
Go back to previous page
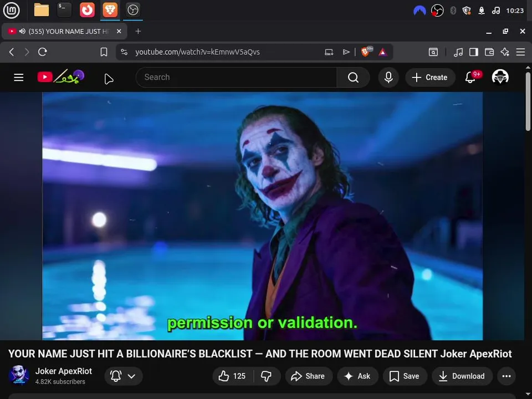[x=12, y=52]
